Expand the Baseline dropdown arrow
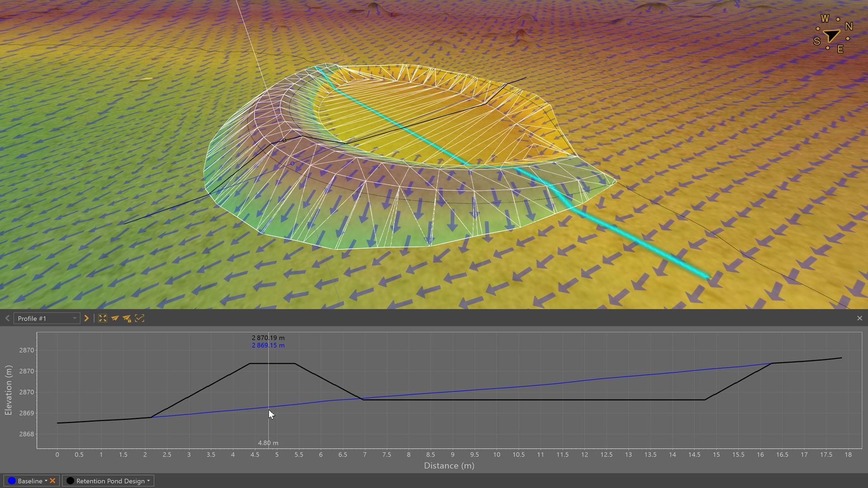This screenshot has height=488, width=868. 46,481
